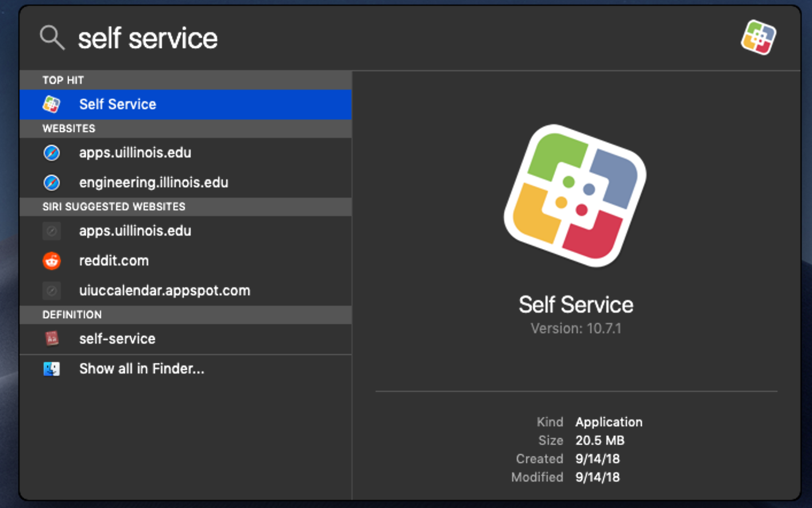The height and width of the screenshot is (508, 812).
Task: Click the Finder icon in the results
Action: coord(52,369)
